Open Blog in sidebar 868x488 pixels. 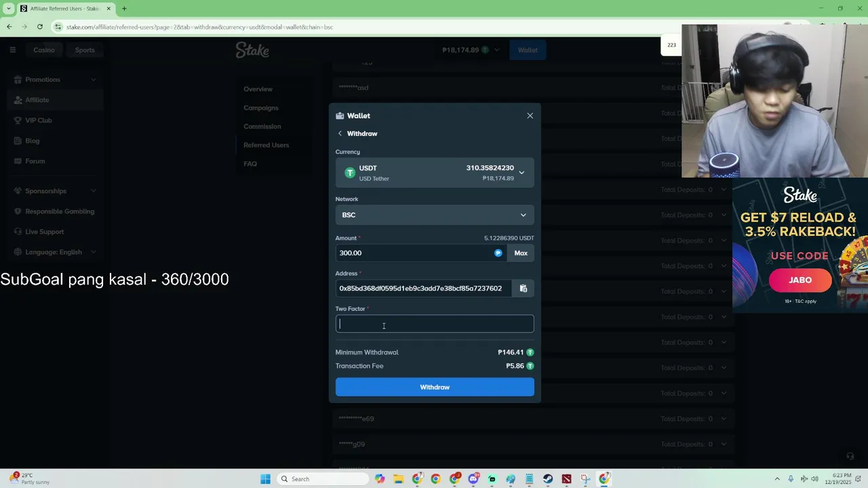click(56, 140)
